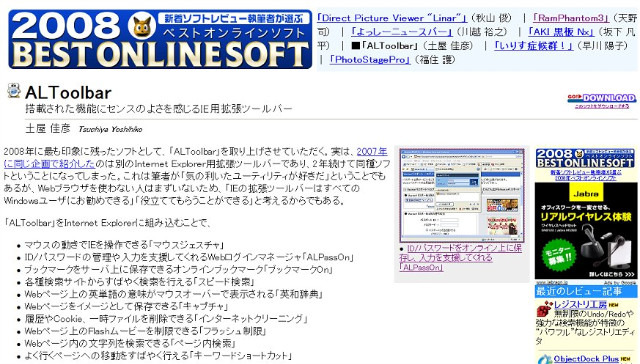Click the 最近のレビュー記事 header
The height and width of the screenshot is (364, 640).
tap(586, 291)
